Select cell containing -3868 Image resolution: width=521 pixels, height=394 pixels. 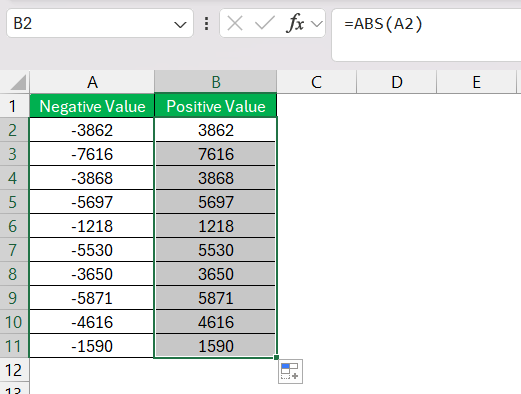coord(92,178)
